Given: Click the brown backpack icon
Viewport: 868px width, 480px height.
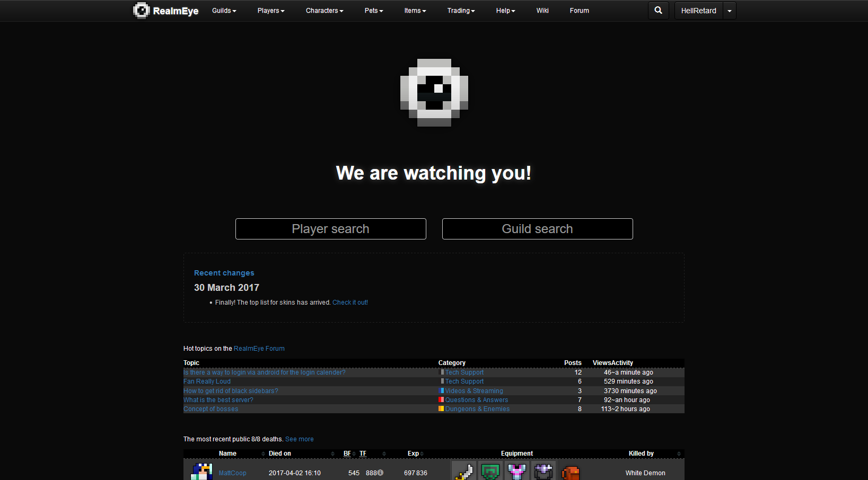Looking at the screenshot, I should [570, 472].
